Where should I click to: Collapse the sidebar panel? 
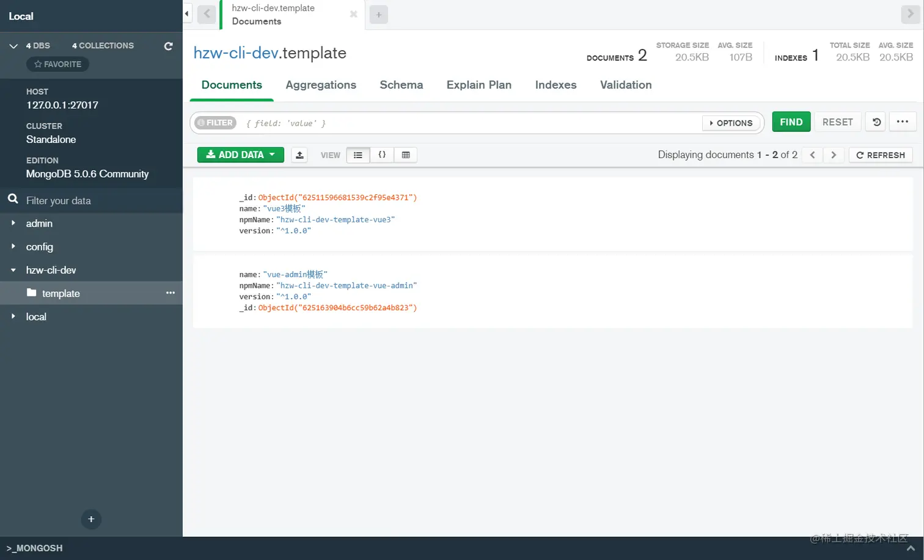187,13
